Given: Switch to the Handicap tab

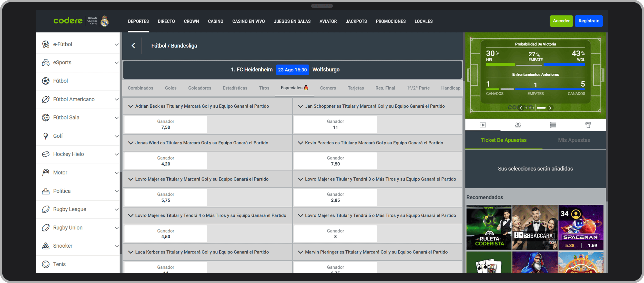Looking at the screenshot, I should tap(451, 88).
